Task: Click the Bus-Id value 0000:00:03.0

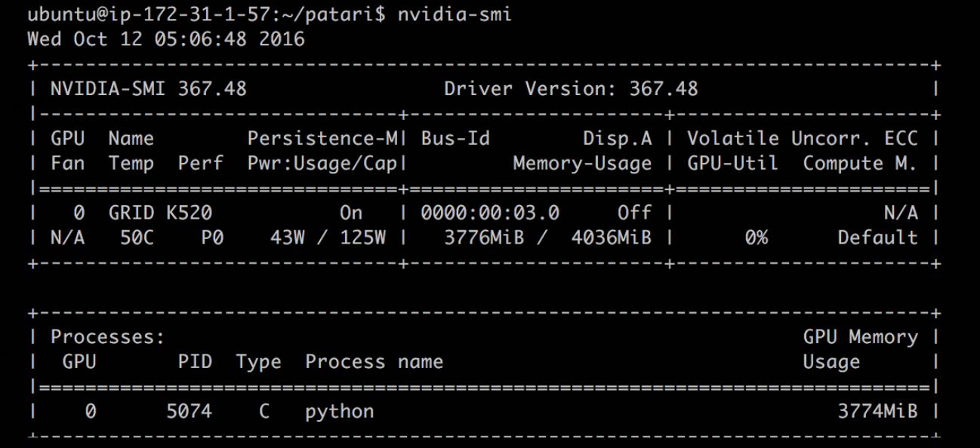Action: coord(490,213)
